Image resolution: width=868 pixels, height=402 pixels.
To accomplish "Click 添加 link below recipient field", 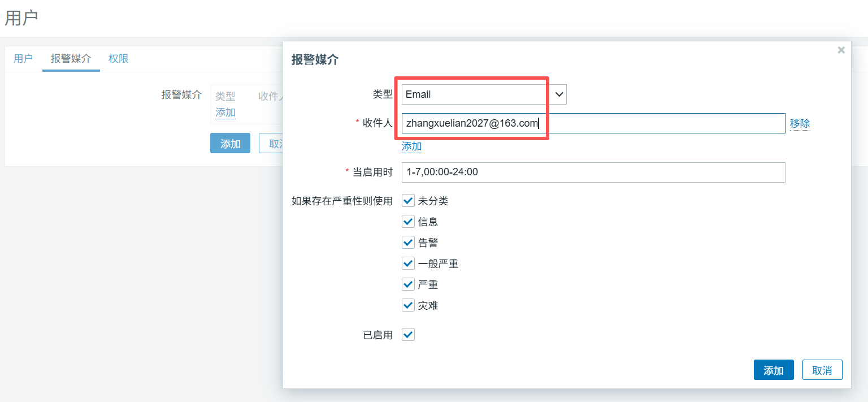I will 411,146.
